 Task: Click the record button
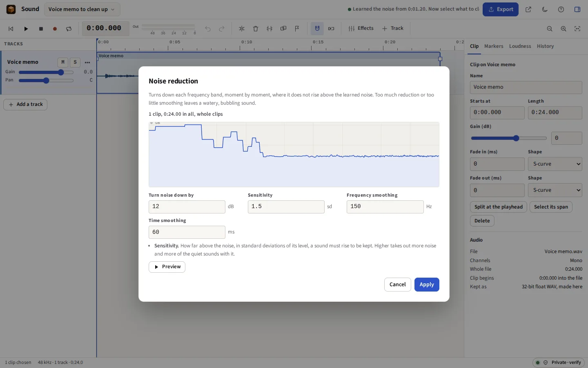point(55,29)
